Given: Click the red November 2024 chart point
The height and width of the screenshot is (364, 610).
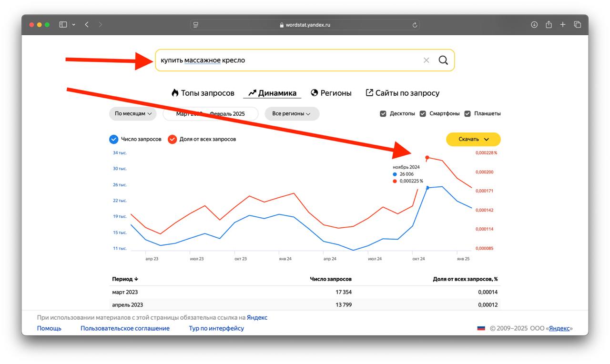Looking at the screenshot, I should [427, 157].
